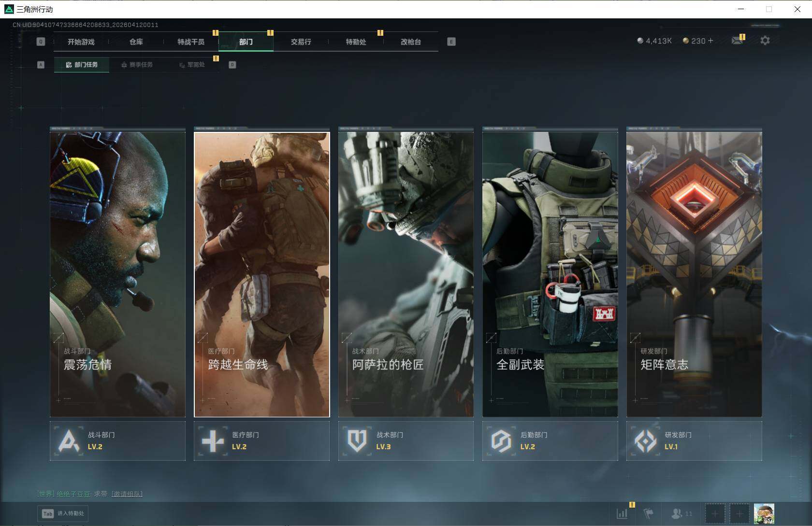
Task: Click the 医疗部门 LV.2 level panel
Action: click(262, 441)
